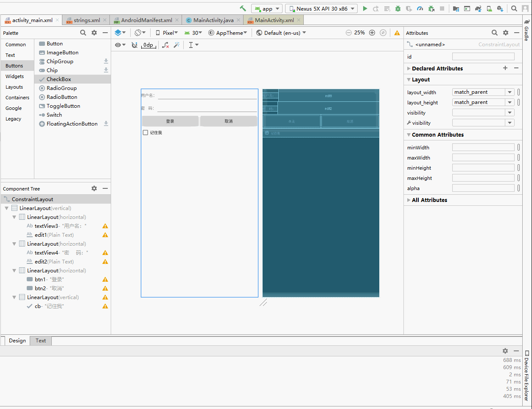532x409 pixels.
Task: Open AppTheme dropdown
Action: pos(228,33)
